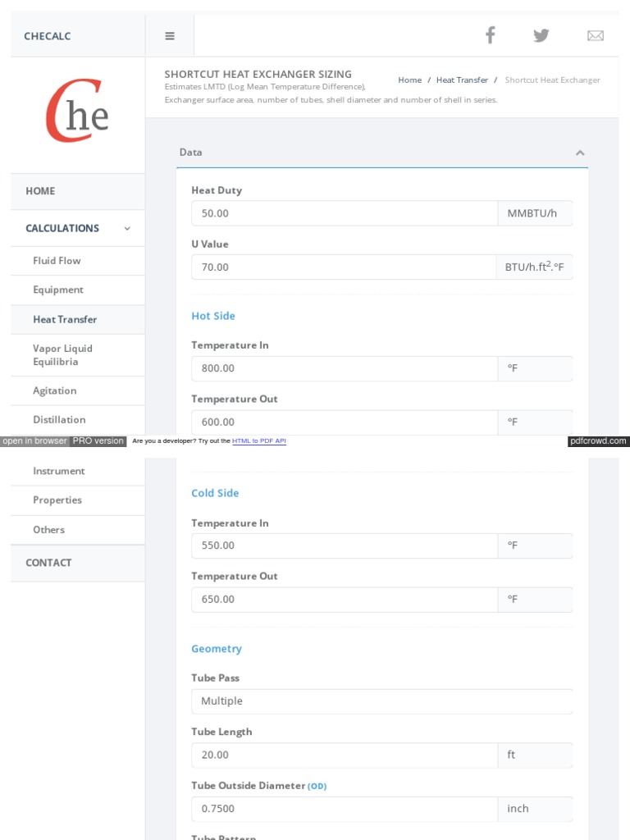Open Others sidebar item

[78, 530]
